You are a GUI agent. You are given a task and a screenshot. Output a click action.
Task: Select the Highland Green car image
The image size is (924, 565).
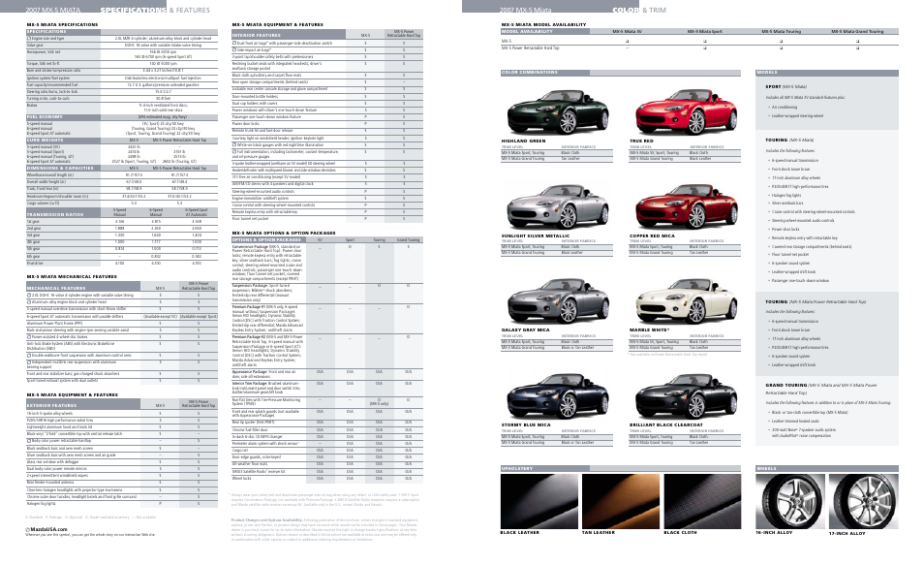tap(558, 112)
